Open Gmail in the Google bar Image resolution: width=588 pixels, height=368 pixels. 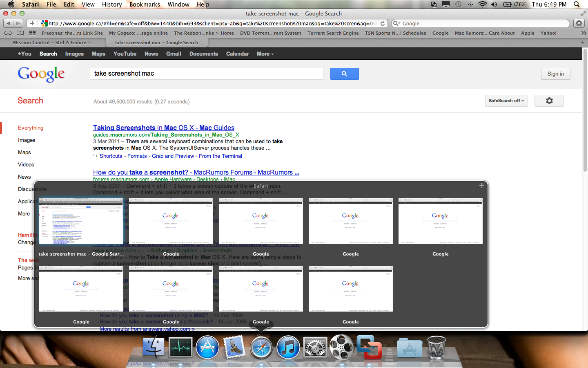pos(174,54)
